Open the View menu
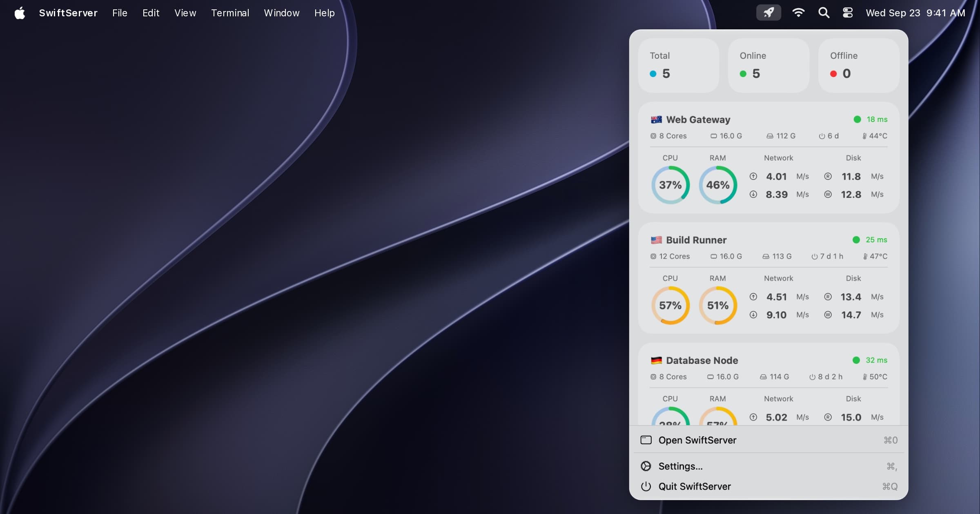Viewport: 980px width, 514px height. coord(185,13)
